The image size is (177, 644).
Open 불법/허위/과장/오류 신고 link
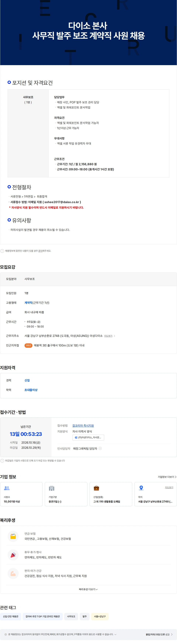coord(159,634)
